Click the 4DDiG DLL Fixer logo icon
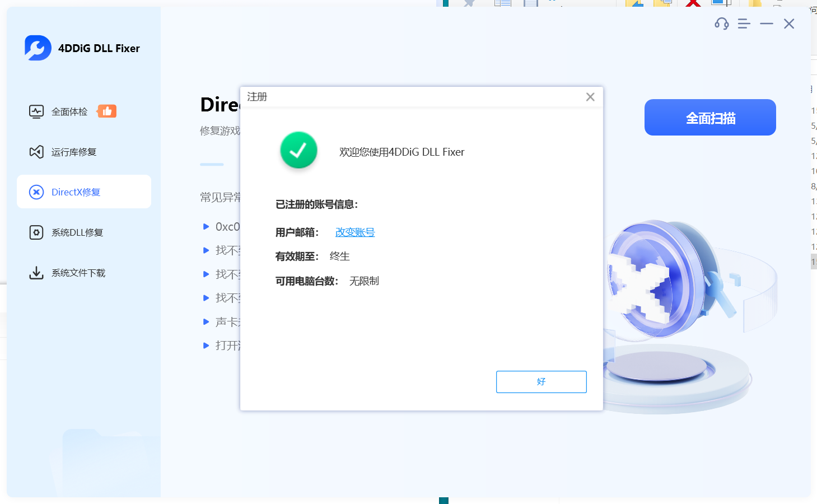Viewport: 817px width, 504px height. tap(38, 48)
